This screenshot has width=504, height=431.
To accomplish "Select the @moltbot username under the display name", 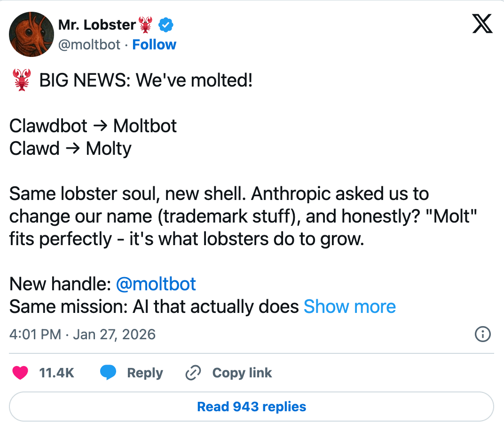I will tap(90, 44).
